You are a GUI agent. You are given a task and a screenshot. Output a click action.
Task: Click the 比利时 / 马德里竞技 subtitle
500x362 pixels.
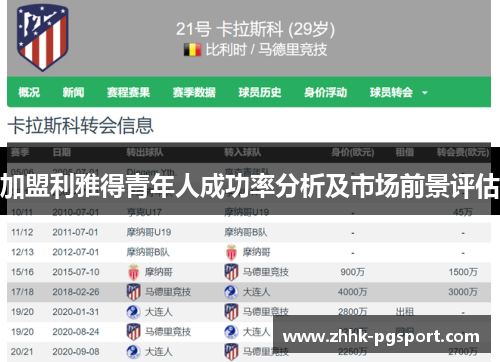pos(266,50)
